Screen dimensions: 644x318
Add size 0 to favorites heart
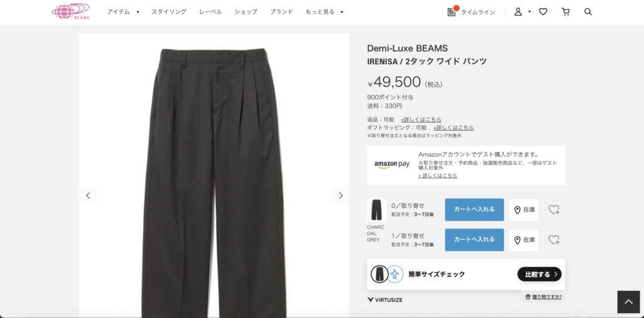pyautogui.click(x=553, y=210)
